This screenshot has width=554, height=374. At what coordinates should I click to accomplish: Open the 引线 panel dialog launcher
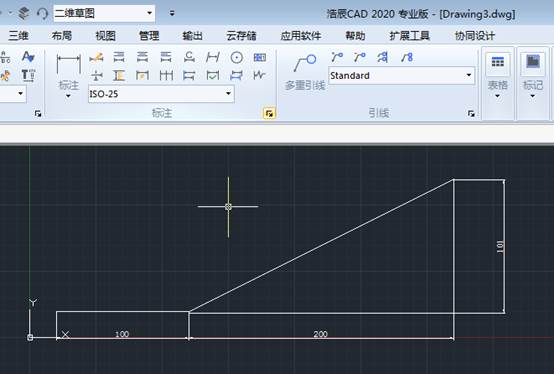pyautogui.click(x=471, y=113)
